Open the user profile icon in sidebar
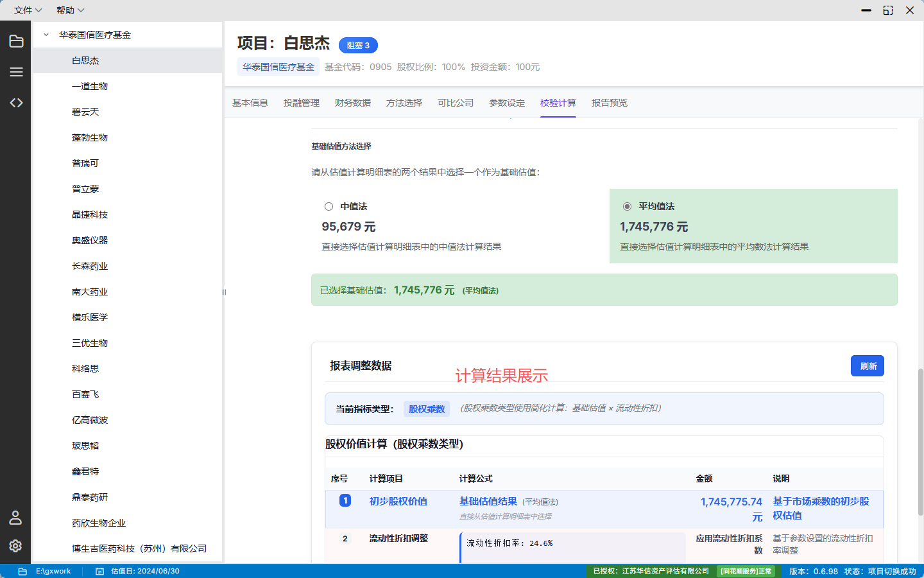This screenshot has height=578, width=924. click(x=15, y=517)
